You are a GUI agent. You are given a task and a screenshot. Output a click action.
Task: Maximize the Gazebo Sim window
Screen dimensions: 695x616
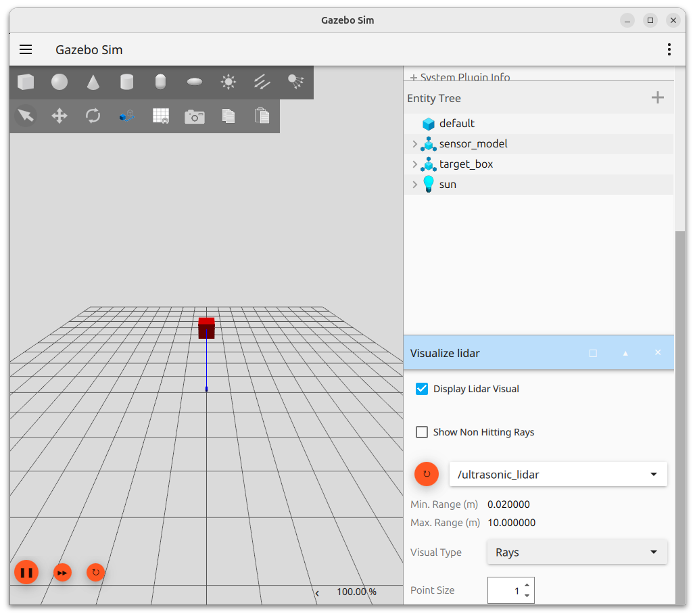click(x=650, y=20)
